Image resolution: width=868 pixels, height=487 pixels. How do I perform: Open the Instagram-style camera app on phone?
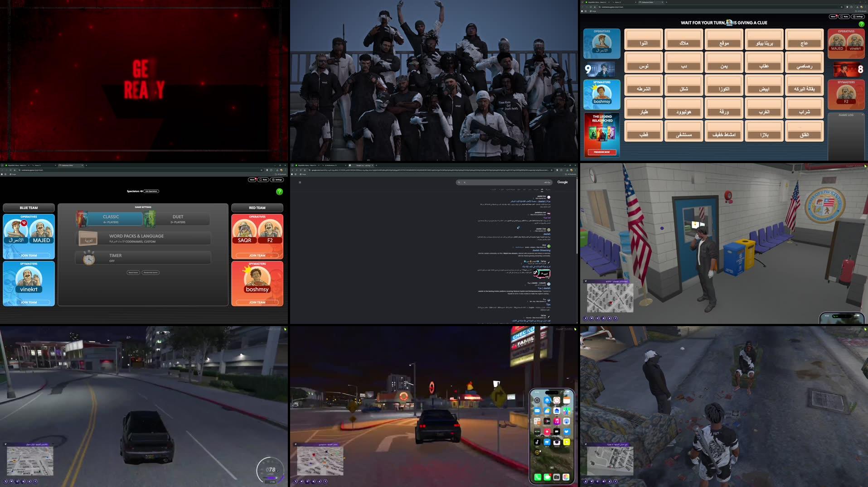(x=557, y=442)
